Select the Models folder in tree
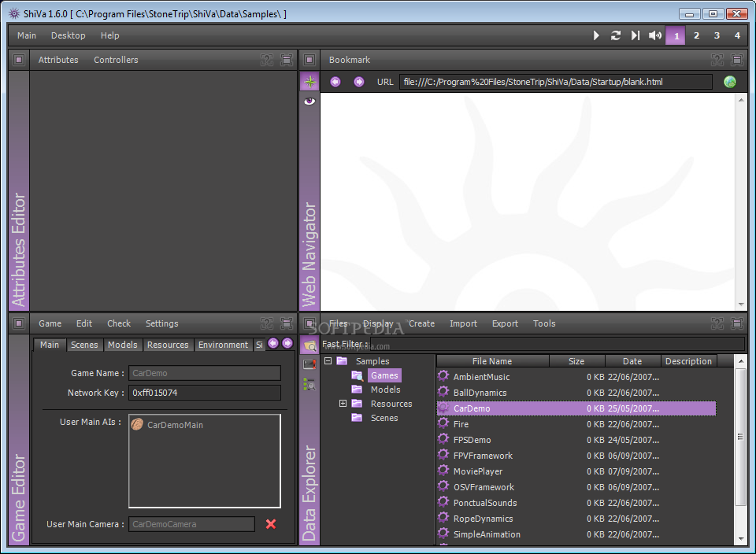Viewport: 756px width, 554px height. tap(385, 390)
